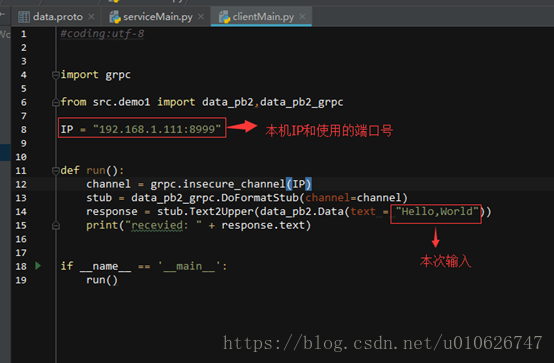The height and width of the screenshot is (363, 554).
Task: Collapse the from-import fold marker on line 6
Action: point(55,103)
